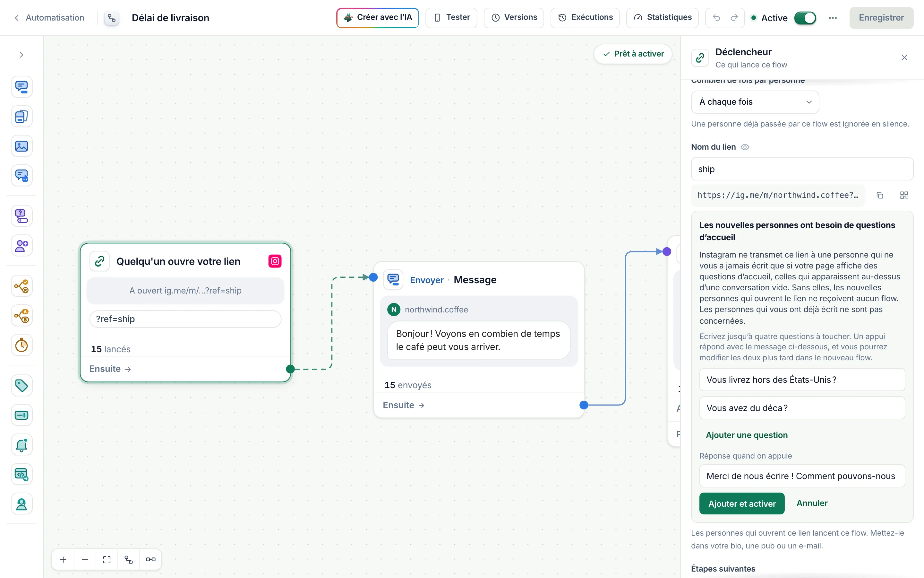This screenshot has height=578, width=924.
Task: Zoom in on the canvas
Action: pyautogui.click(x=64, y=560)
